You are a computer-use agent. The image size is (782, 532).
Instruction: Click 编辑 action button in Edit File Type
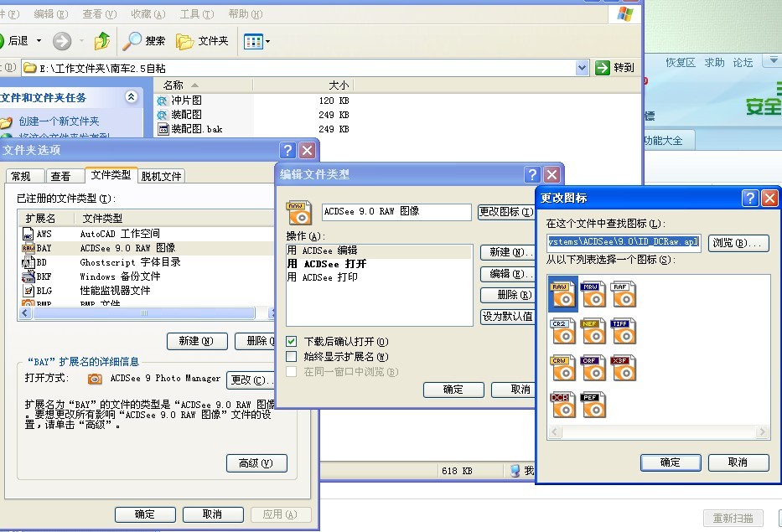[508, 274]
